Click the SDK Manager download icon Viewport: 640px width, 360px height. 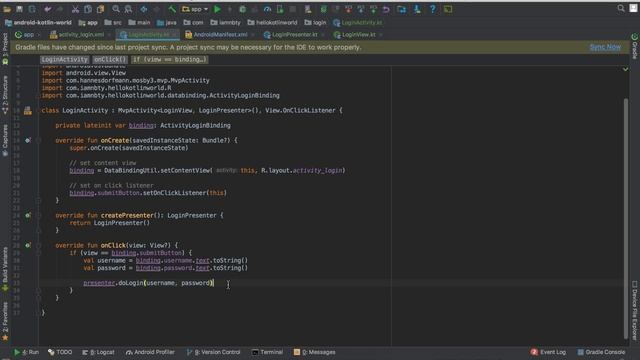(x=417, y=9)
